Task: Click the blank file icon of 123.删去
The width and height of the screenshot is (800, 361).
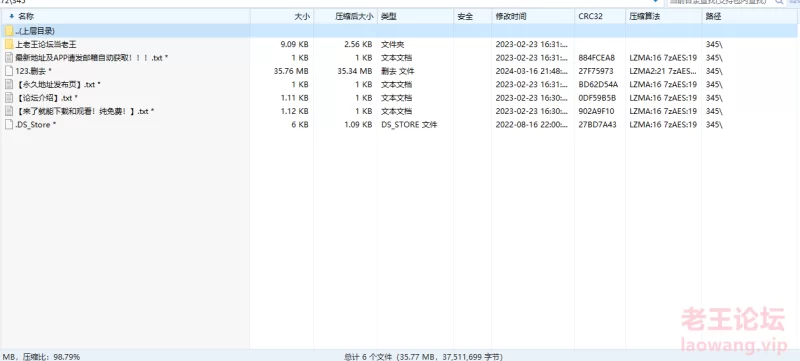Action: pos(9,71)
